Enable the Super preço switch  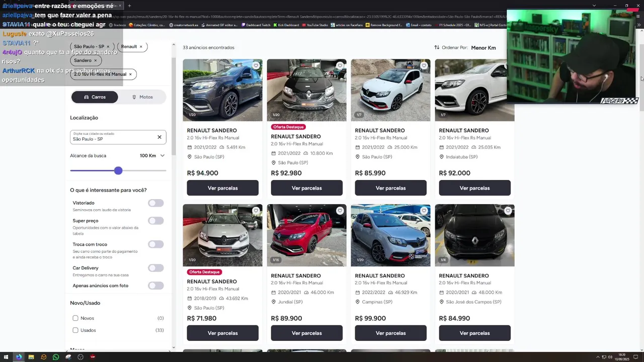click(156, 221)
